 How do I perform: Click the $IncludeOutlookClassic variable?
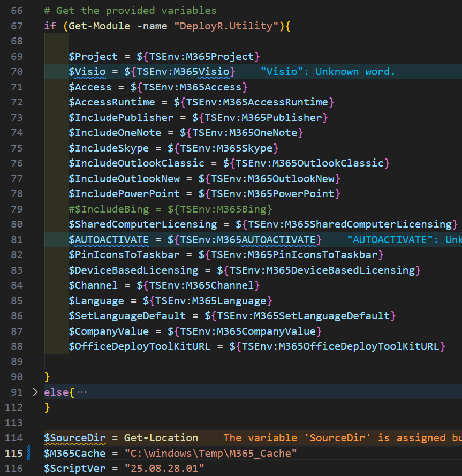pyautogui.click(x=137, y=163)
